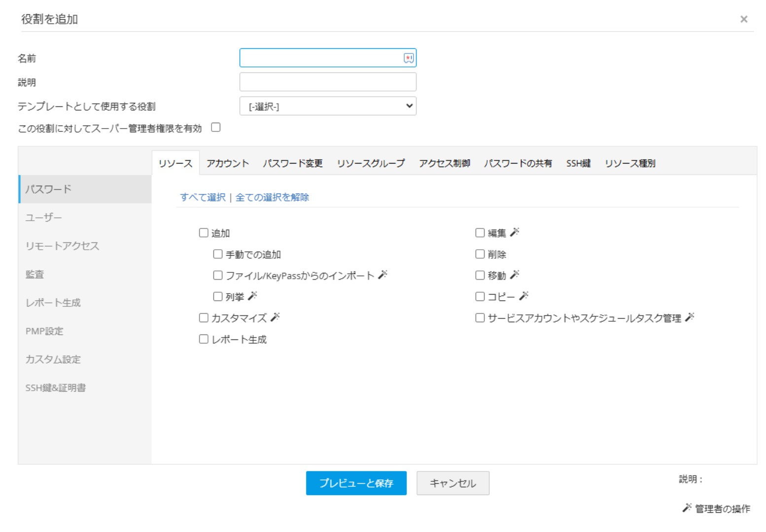Click the admin icon next to 編集

coord(515,232)
